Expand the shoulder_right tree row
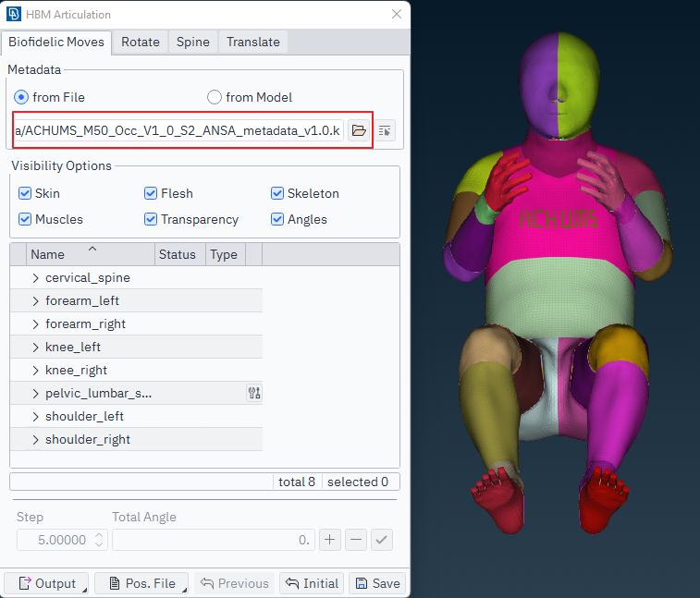 pos(36,440)
